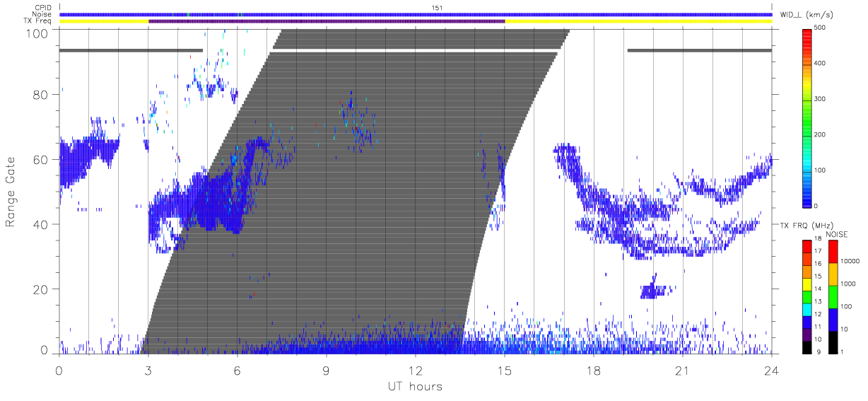This screenshot has width=868, height=401.
Task: Click the NOISE legend title
Action: (837, 234)
